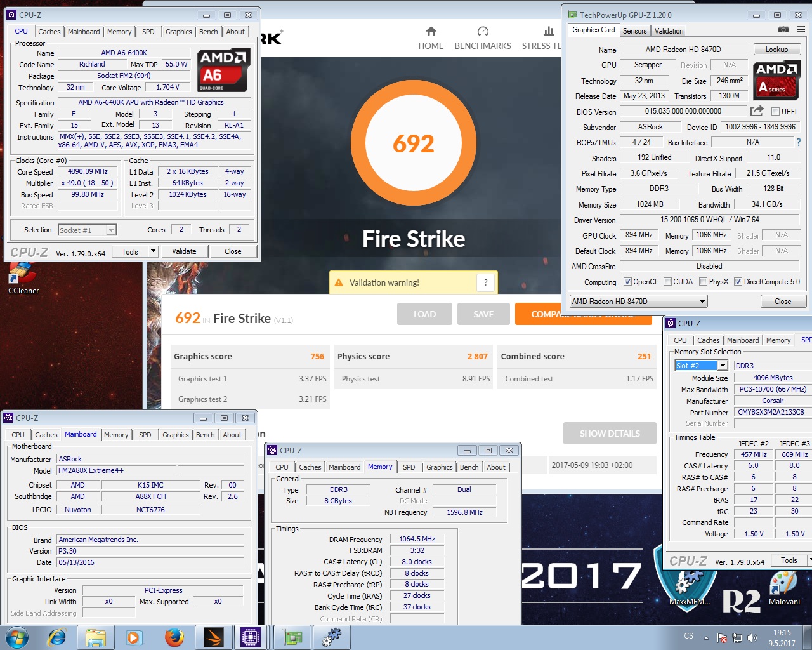The height and width of the screenshot is (650, 812).
Task: Switch to Caches tab in top-left CPU-Z
Action: pos(49,32)
